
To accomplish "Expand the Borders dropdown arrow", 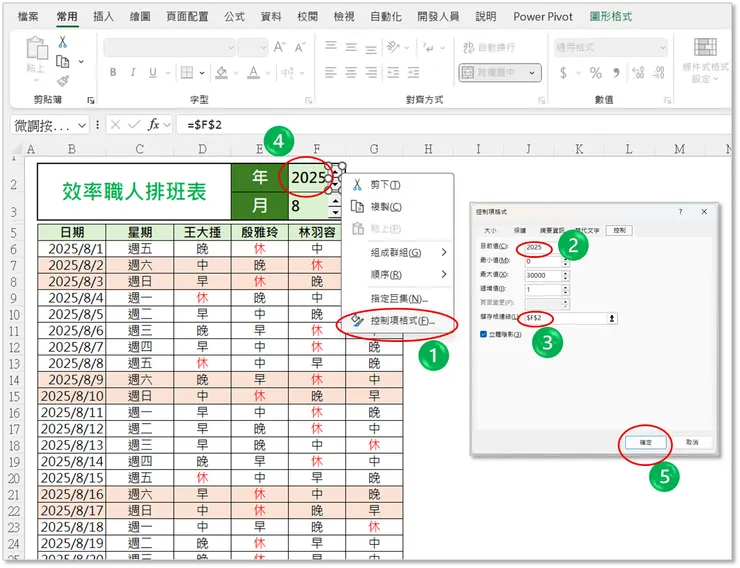I will [x=202, y=73].
